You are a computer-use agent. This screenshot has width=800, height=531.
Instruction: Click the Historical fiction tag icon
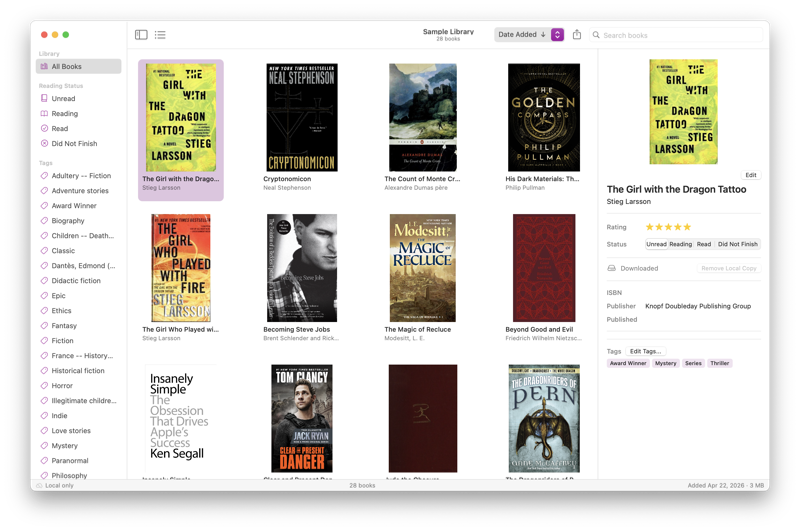click(x=44, y=370)
